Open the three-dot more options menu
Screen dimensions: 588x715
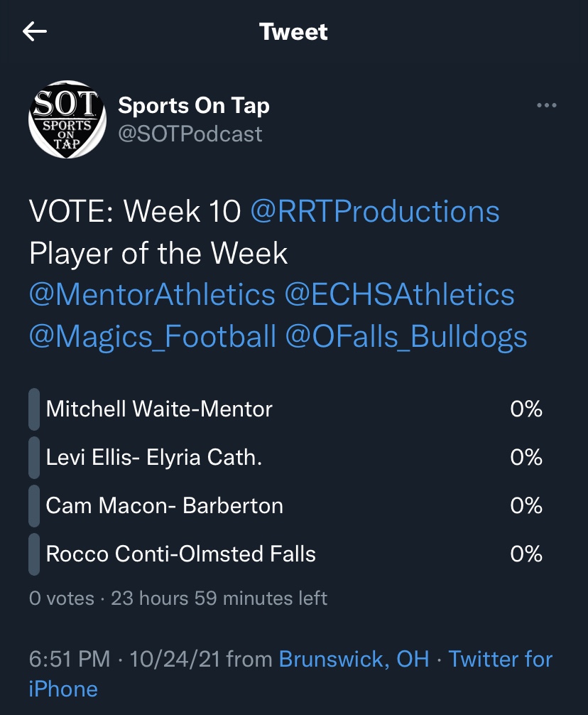click(546, 106)
